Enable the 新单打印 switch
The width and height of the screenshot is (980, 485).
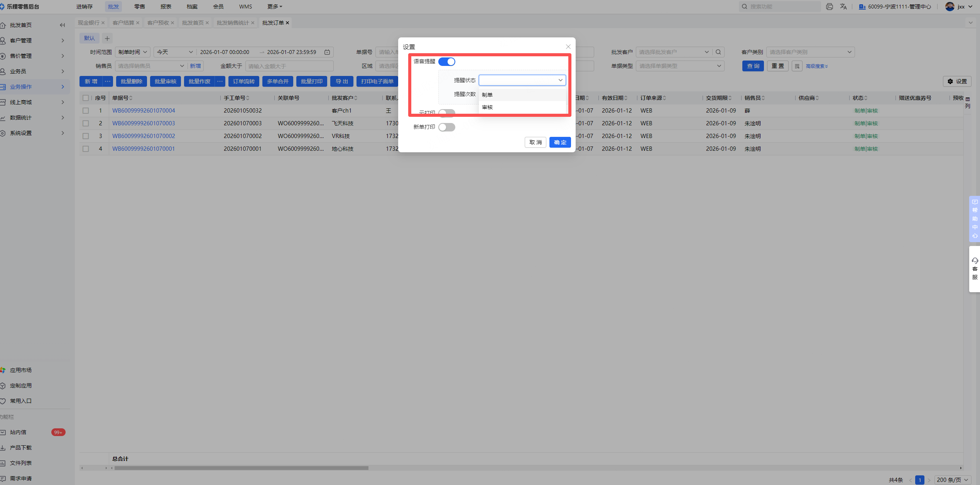(447, 127)
